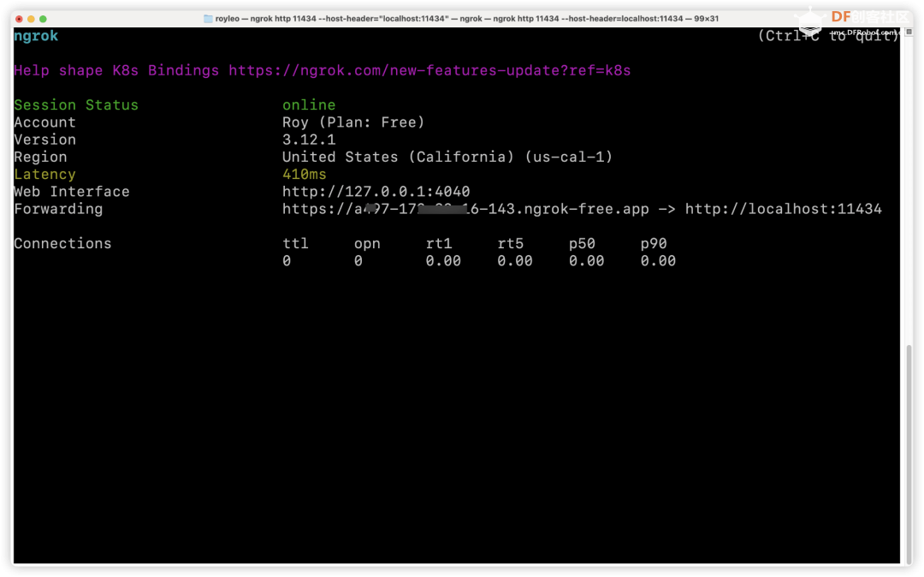The height and width of the screenshot is (577, 924).
Task: Click the terminal window title text
Action: tap(467, 19)
